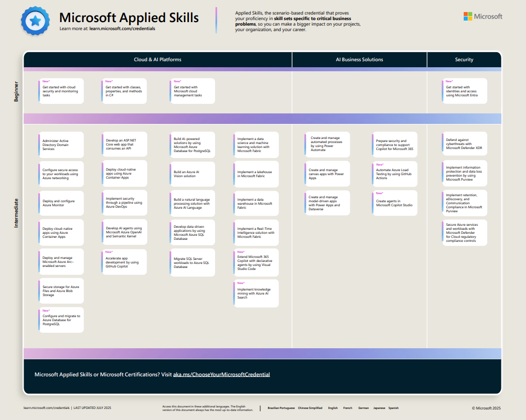Click Create and manage canvas apps card
526x420 pixels.
pyautogui.click(x=327, y=174)
